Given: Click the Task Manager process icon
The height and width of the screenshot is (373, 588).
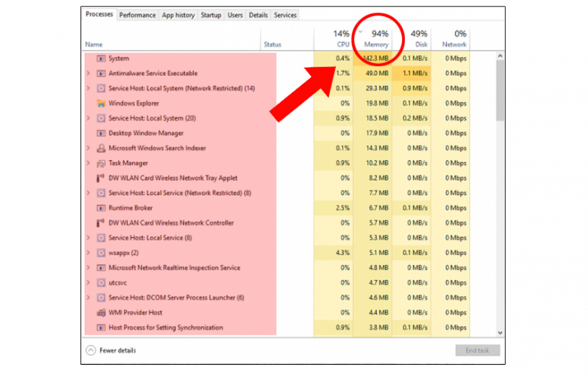Looking at the screenshot, I should click(x=101, y=163).
